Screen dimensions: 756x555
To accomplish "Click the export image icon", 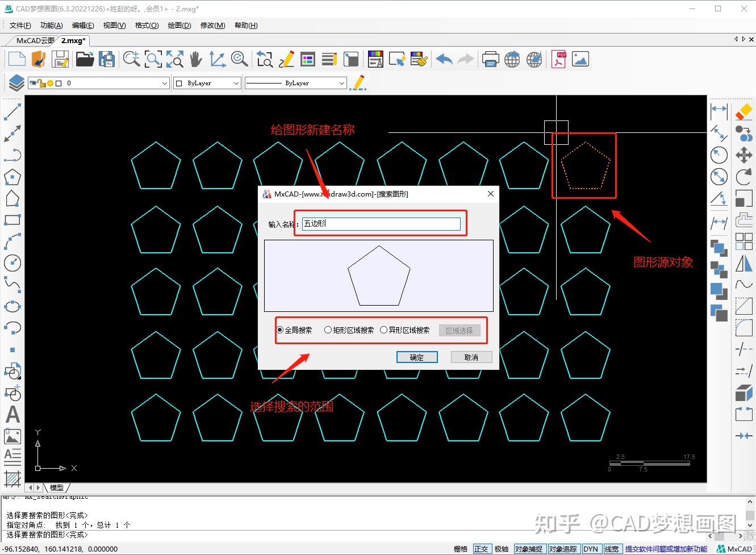I will pyautogui.click(x=580, y=59).
